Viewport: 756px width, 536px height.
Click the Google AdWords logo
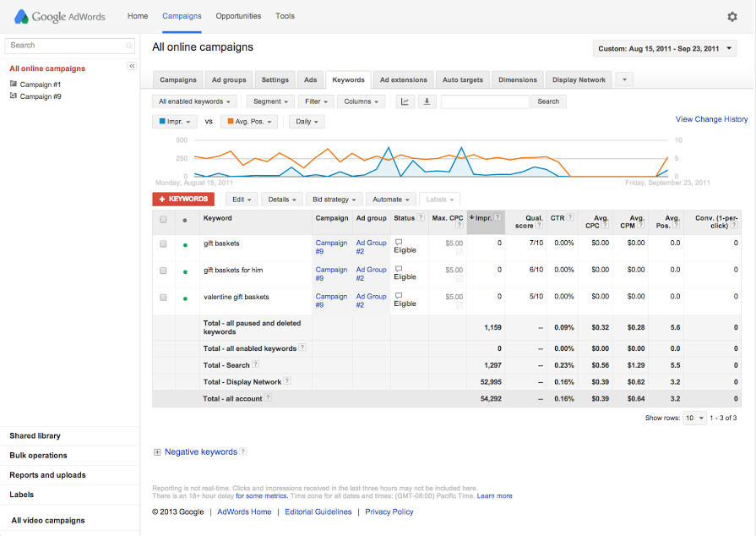pyautogui.click(x=57, y=16)
